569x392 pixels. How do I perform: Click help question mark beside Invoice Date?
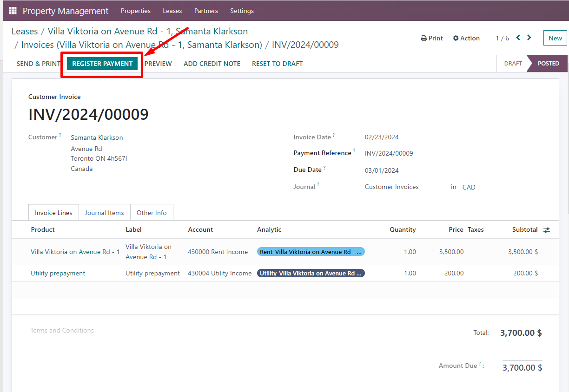(334, 136)
